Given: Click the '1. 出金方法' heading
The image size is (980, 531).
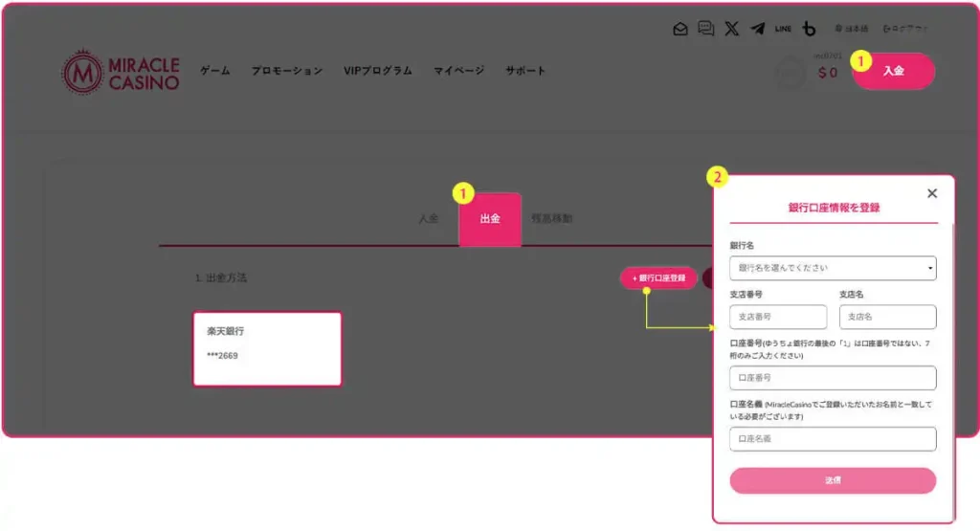Looking at the screenshot, I should click(221, 277).
